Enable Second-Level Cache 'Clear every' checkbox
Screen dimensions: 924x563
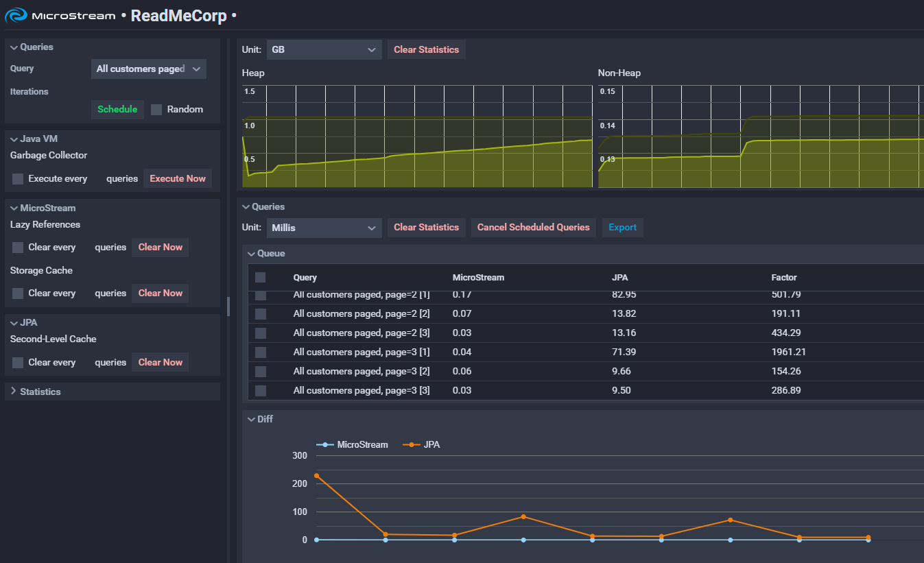tap(18, 363)
